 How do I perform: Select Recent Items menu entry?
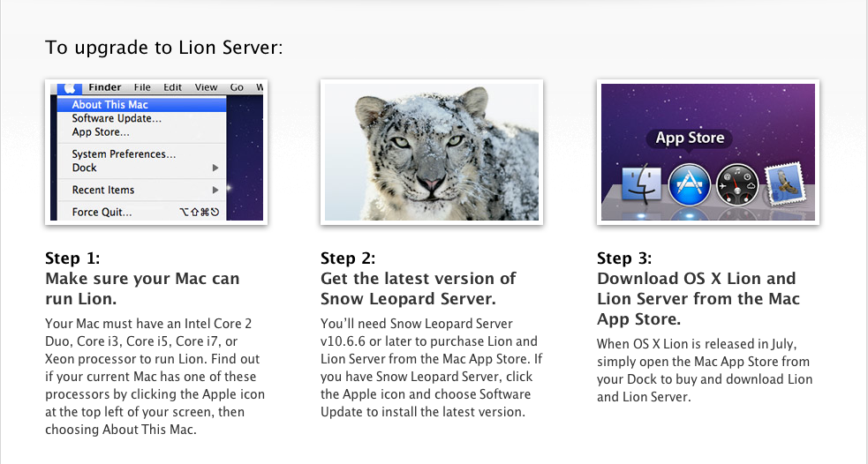[103, 190]
